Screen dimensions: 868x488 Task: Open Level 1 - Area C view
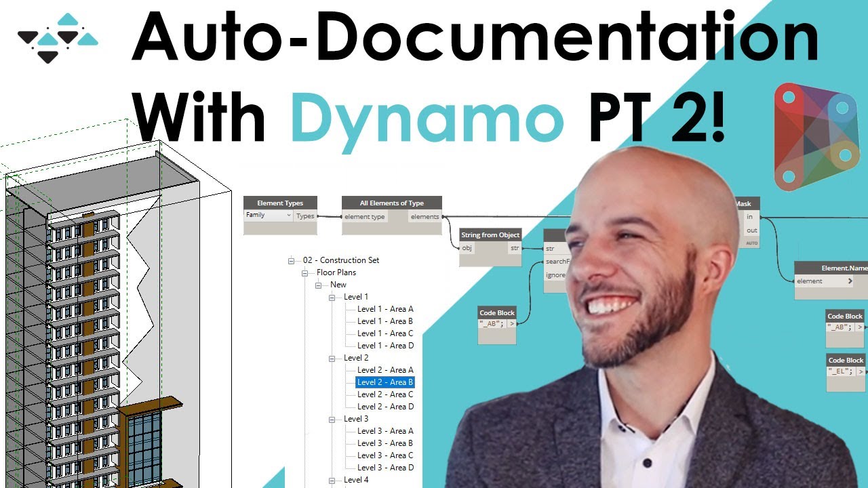pos(385,333)
